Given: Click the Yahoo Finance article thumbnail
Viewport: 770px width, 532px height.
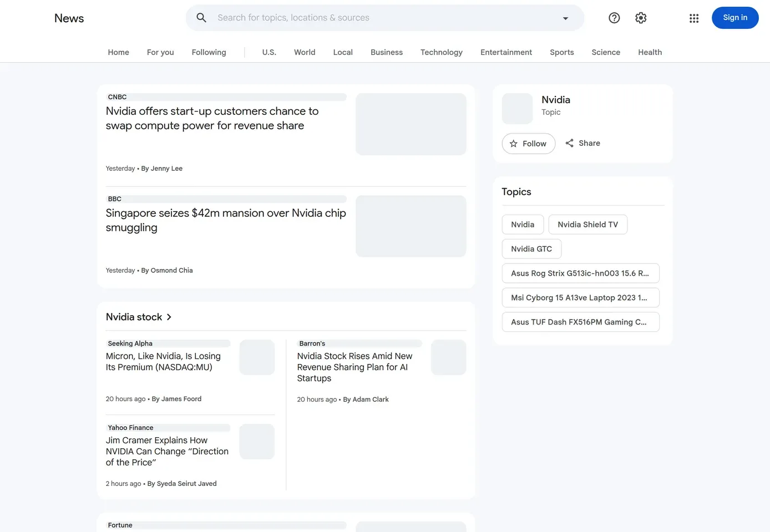Looking at the screenshot, I should coord(257,442).
